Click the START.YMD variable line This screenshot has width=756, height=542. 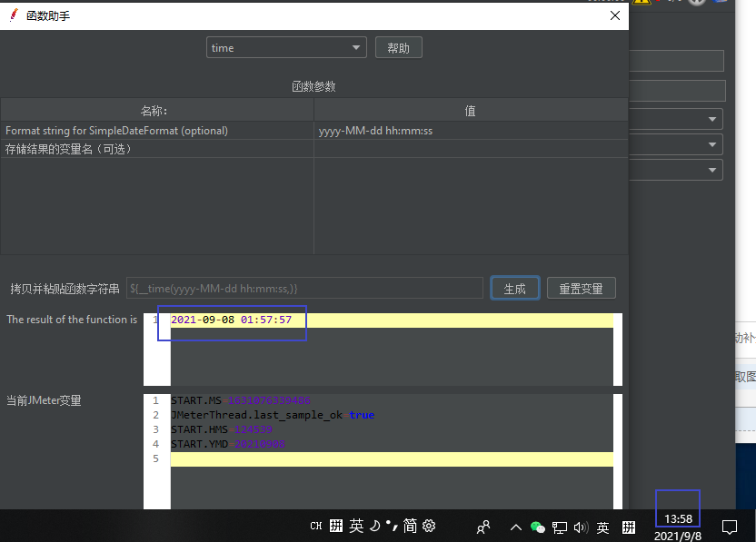tap(227, 444)
